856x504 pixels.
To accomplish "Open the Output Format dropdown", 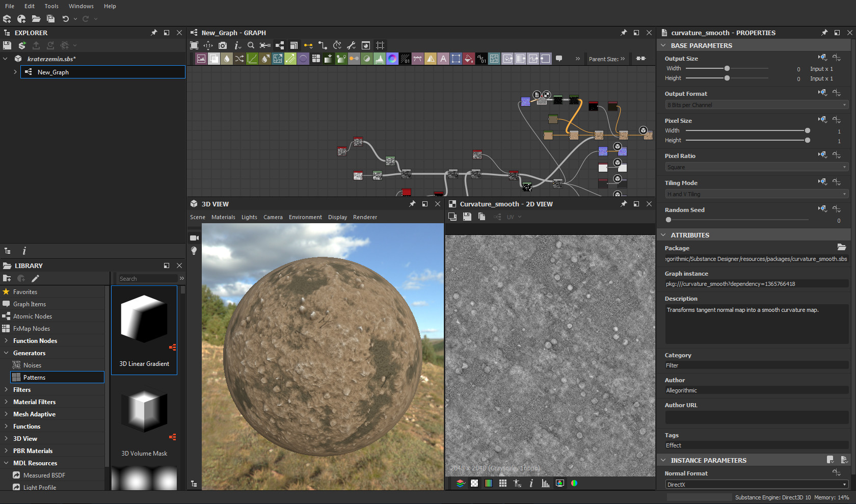I will (x=755, y=104).
